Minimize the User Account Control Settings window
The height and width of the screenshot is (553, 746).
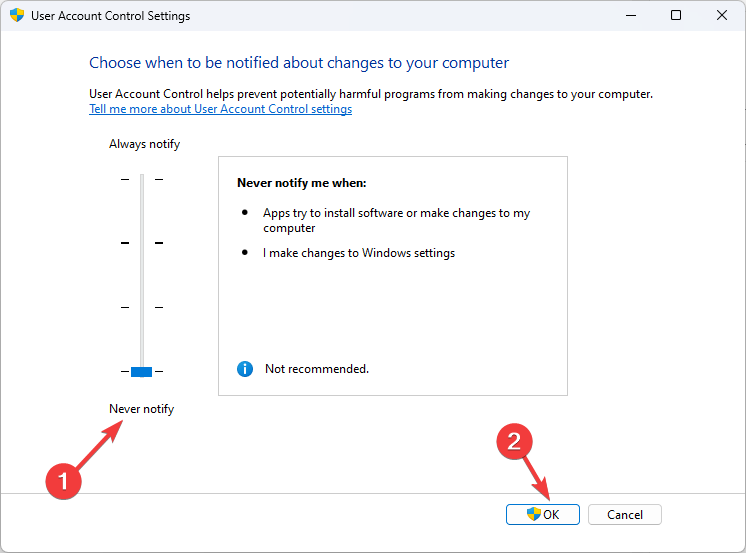(x=630, y=16)
